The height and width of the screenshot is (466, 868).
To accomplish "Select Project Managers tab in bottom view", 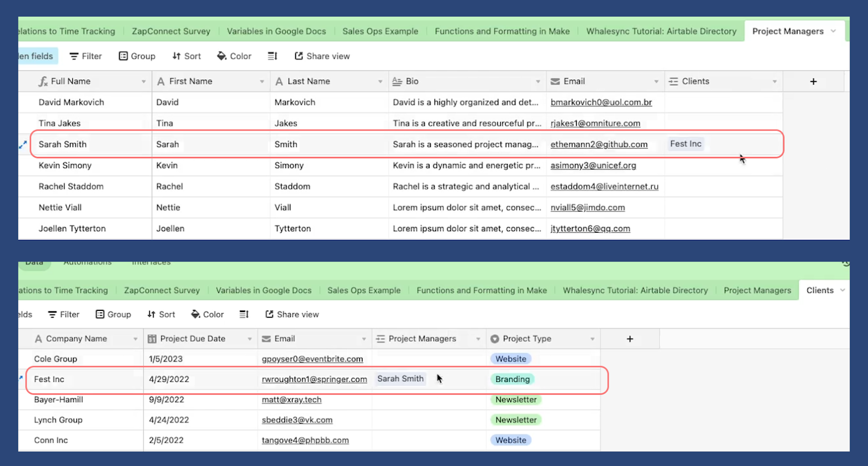I will (757, 290).
